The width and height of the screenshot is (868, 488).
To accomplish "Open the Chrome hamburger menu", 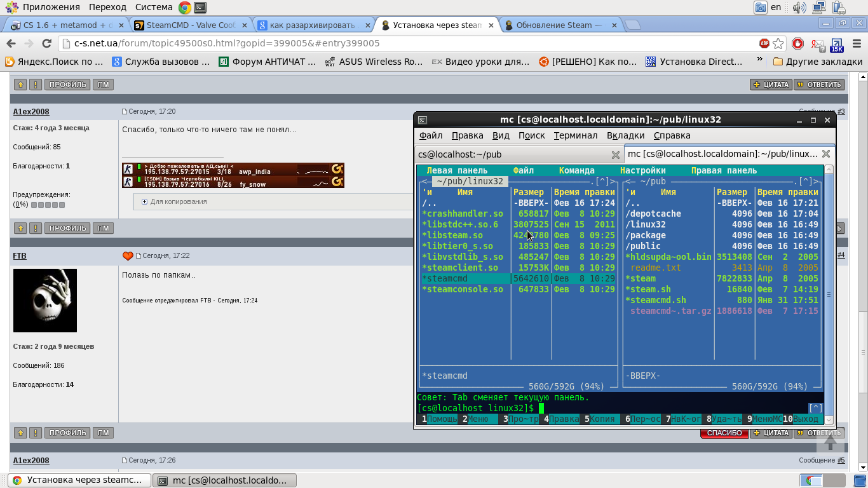I will [x=856, y=43].
